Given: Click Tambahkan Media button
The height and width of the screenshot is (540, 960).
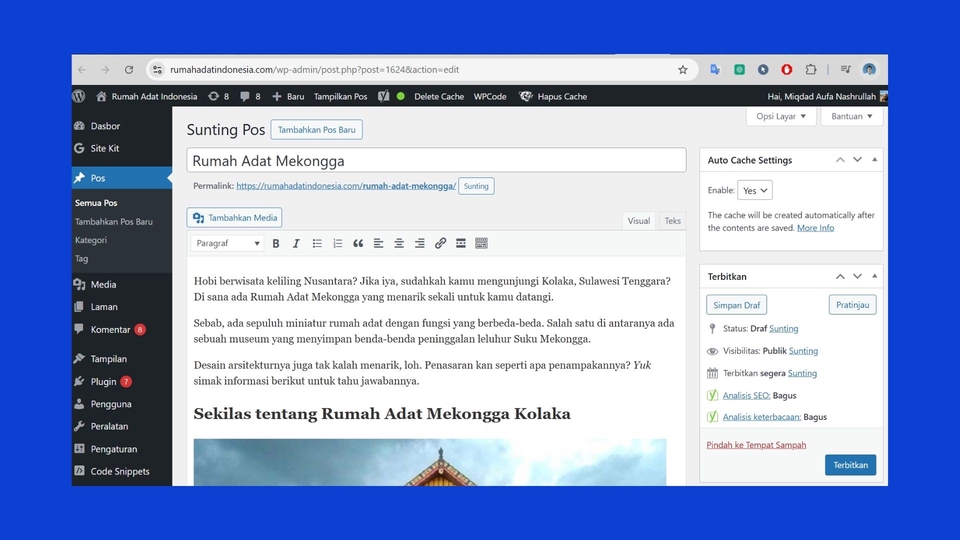Looking at the screenshot, I should [234, 218].
